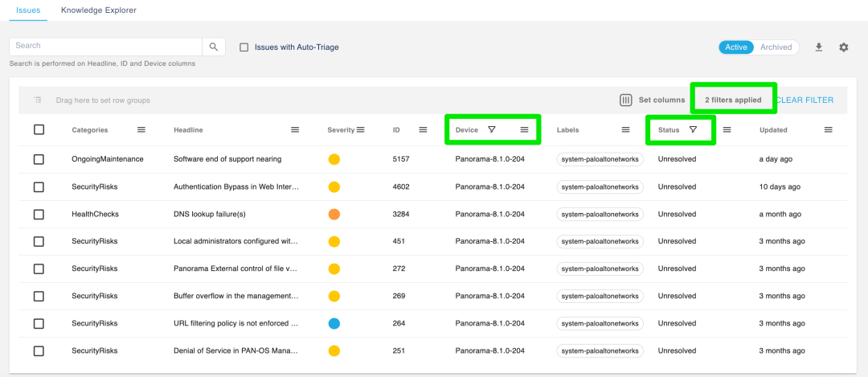Click the download export icon
The width and height of the screenshot is (868, 377).
click(819, 47)
